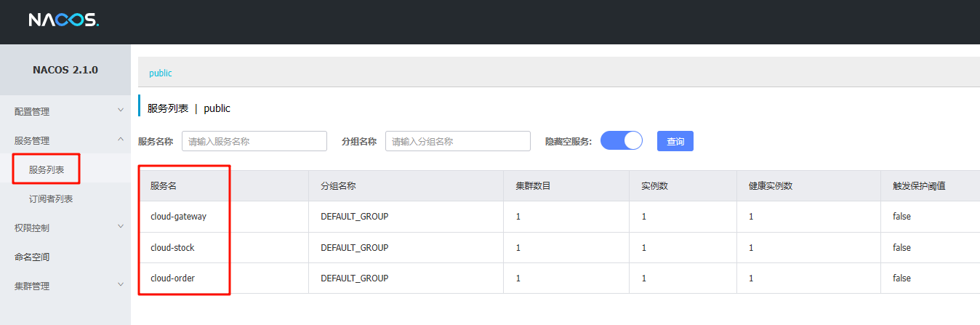Open 订阅者列表 in the sidebar
Image resolution: width=980 pixels, height=325 pixels.
pos(51,198)
